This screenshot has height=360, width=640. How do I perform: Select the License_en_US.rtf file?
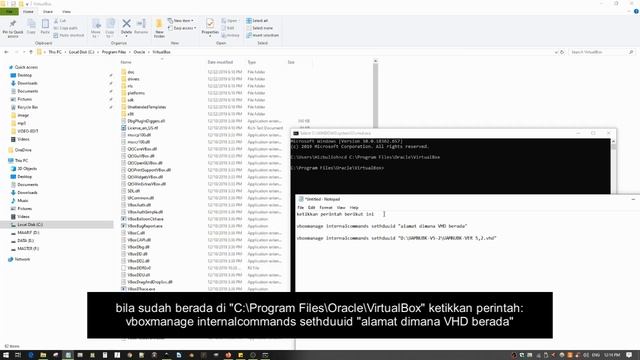click(142, 128)
